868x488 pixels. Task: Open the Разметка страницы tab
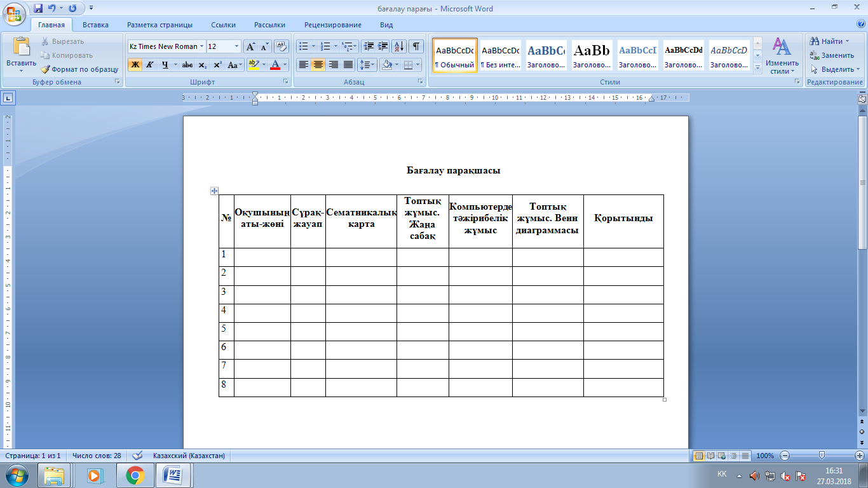159,25
